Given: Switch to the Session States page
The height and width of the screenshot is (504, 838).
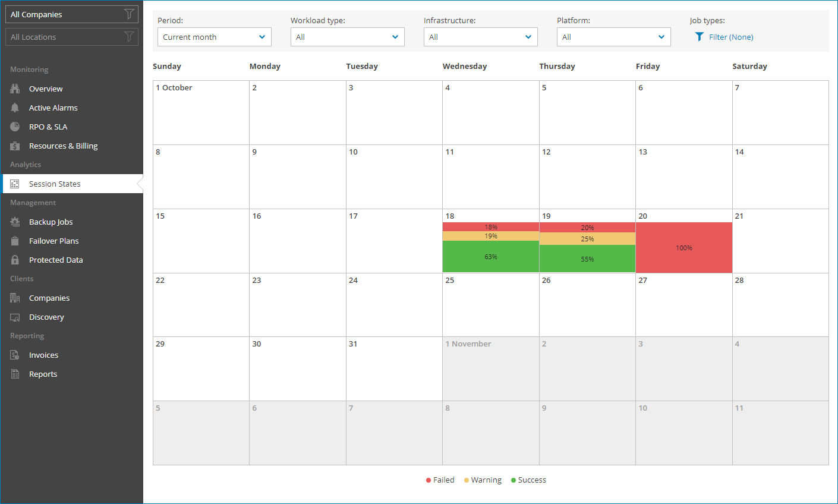Looking at the screenshot, I should point(55,184).
